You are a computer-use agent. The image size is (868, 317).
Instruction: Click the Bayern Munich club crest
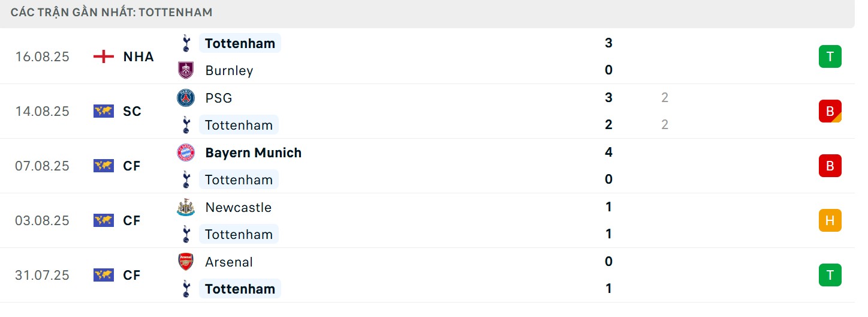[x=186, y=152]
